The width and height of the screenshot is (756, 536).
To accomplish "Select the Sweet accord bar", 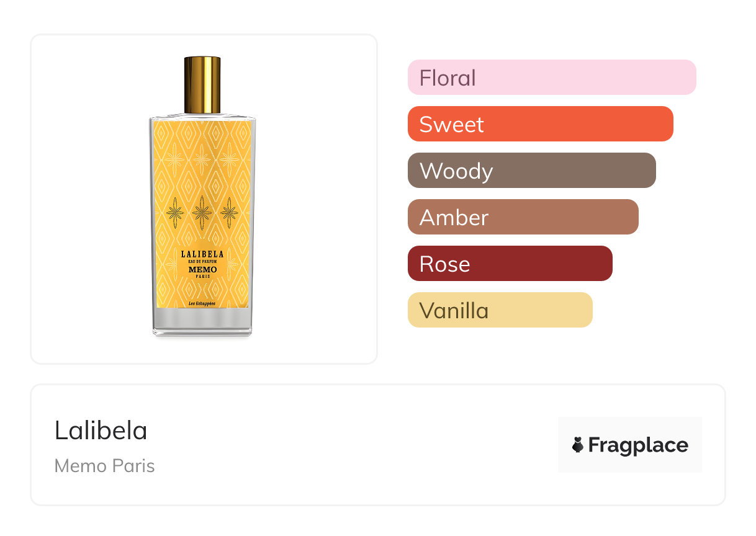I will 540,124.
